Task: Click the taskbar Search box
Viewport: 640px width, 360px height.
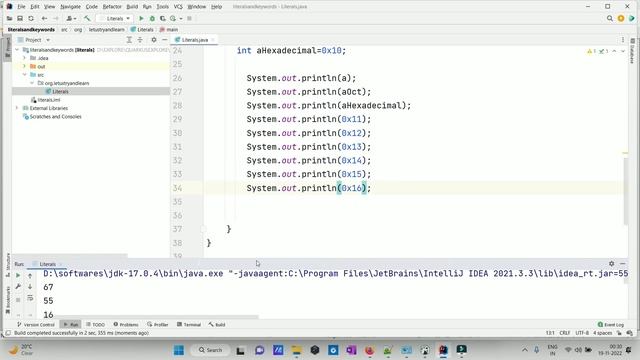Action: point(211,350)
